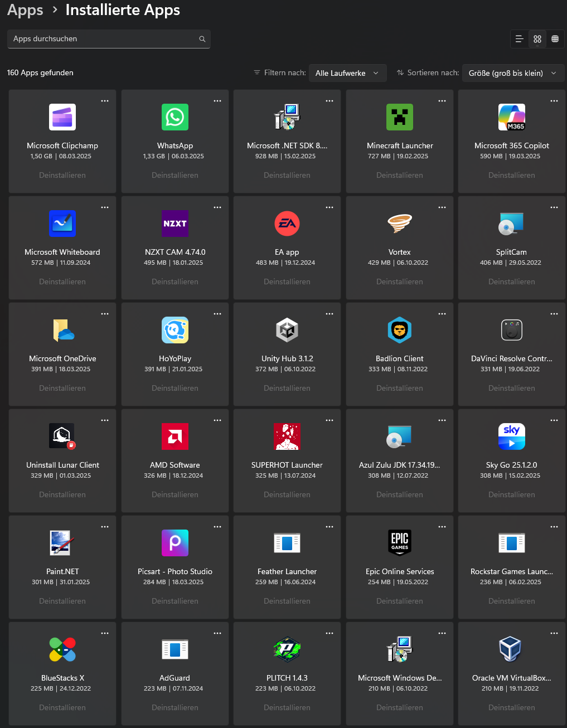The height and width of the screenshot is (728, 567).
Task: Click the Azul Zulu JDK installer icon
Action: (400, 436)
